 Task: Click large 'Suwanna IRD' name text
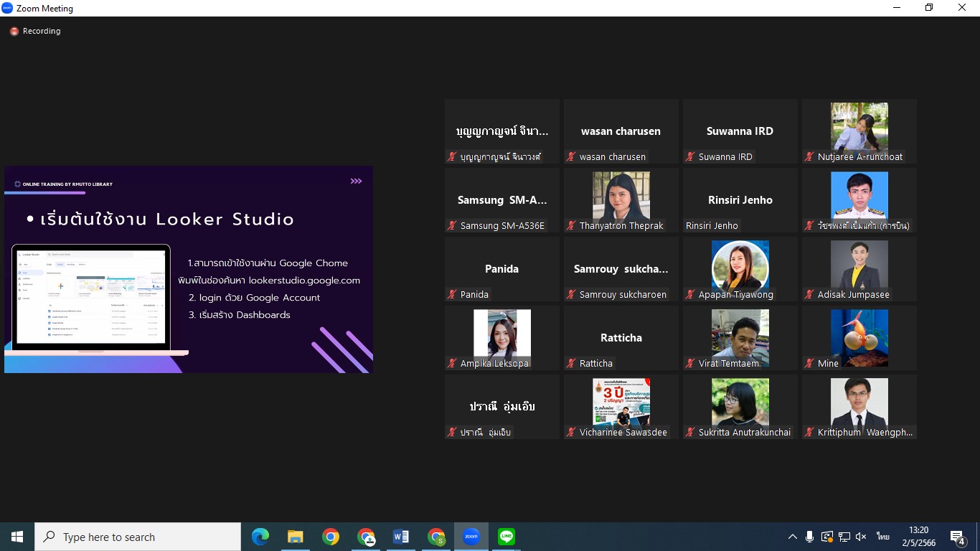[740, 131]
